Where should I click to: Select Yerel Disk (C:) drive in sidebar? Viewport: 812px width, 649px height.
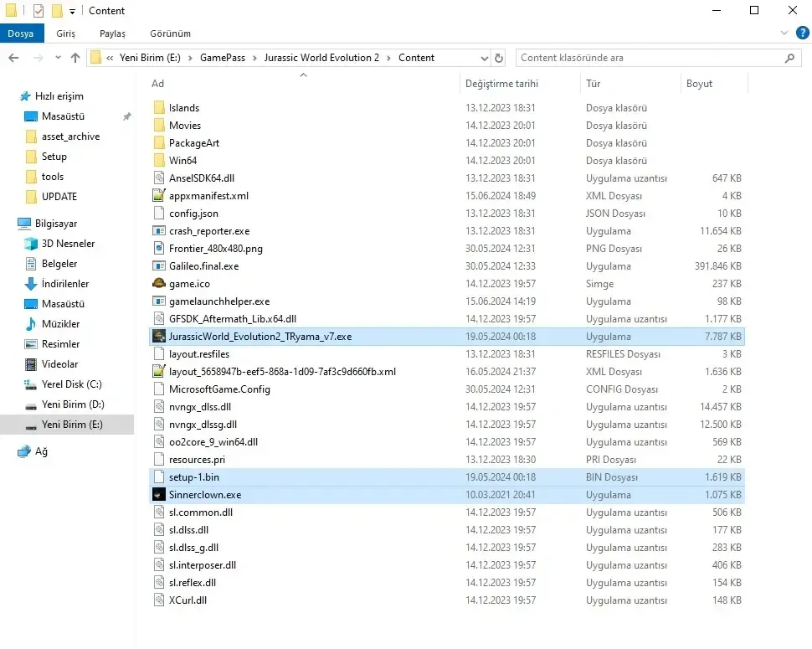71,384
